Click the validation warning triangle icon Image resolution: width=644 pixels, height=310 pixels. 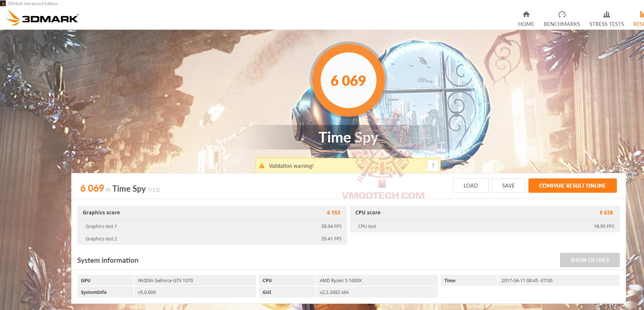point(262,166)
